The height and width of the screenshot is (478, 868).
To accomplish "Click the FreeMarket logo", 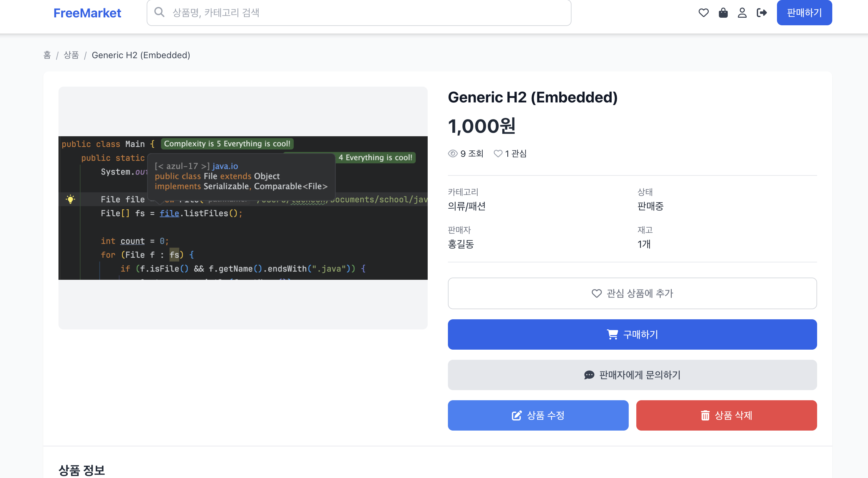I will click(87, 13).
